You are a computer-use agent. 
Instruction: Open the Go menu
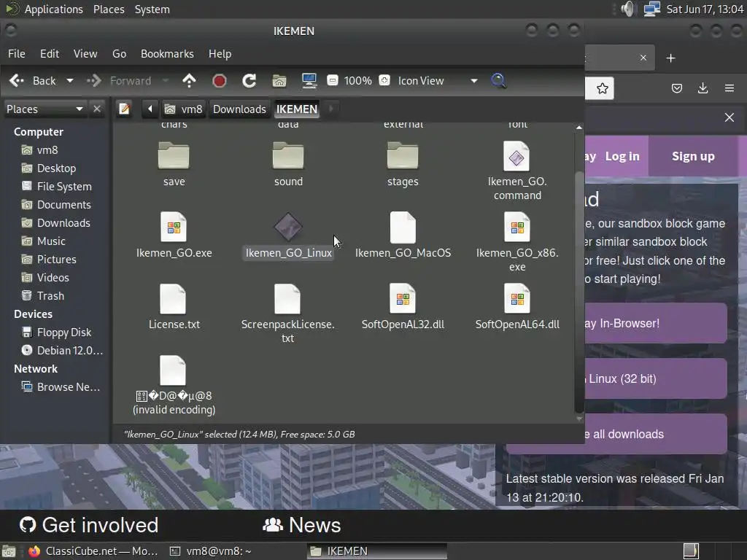119,54
